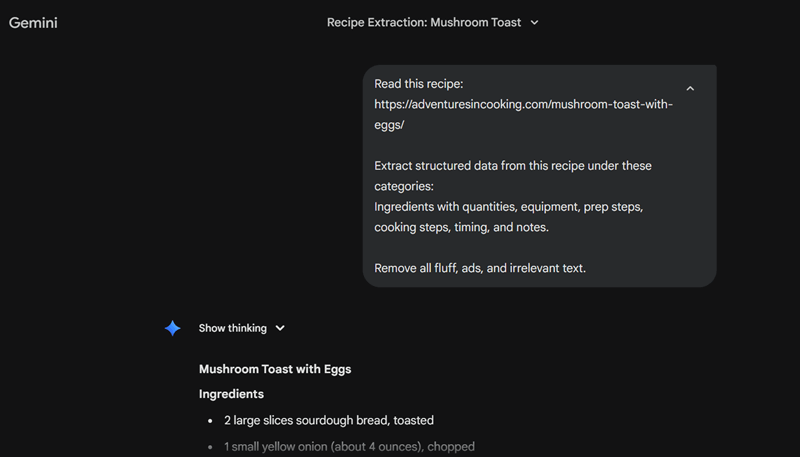Click the bullet before yellow onion

point(210,447)
